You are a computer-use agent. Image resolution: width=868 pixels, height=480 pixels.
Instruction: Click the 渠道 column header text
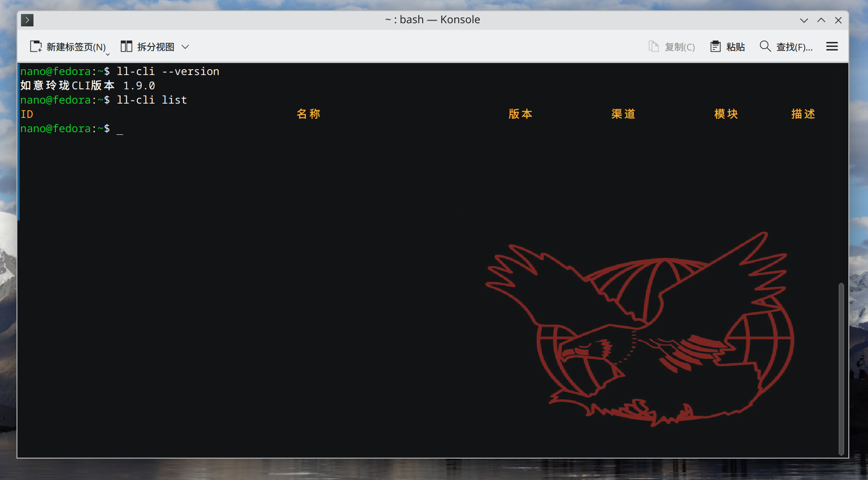tap(623, 114)
